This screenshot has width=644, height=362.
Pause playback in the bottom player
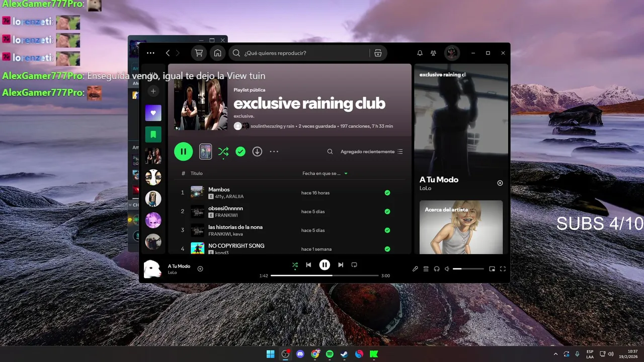(x=325, y=265)
